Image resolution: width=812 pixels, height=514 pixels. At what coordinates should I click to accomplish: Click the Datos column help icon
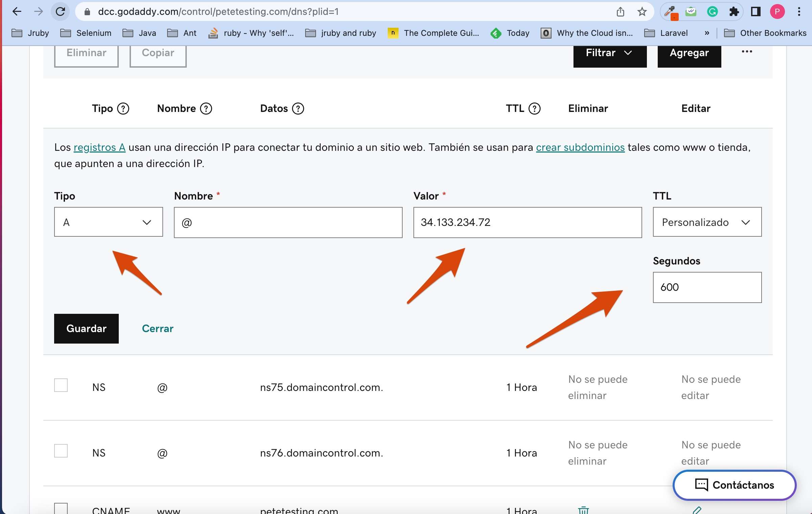click(x=298, y=109)
